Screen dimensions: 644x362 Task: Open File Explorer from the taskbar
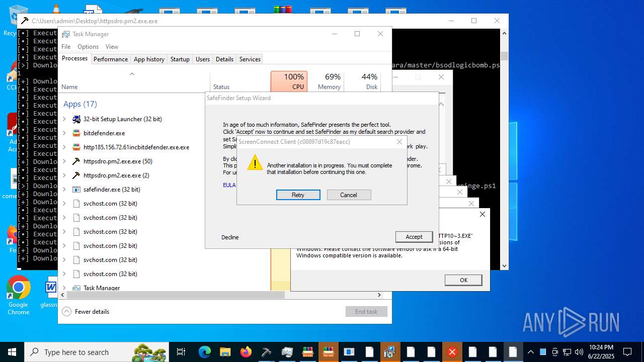coord(225,352)
